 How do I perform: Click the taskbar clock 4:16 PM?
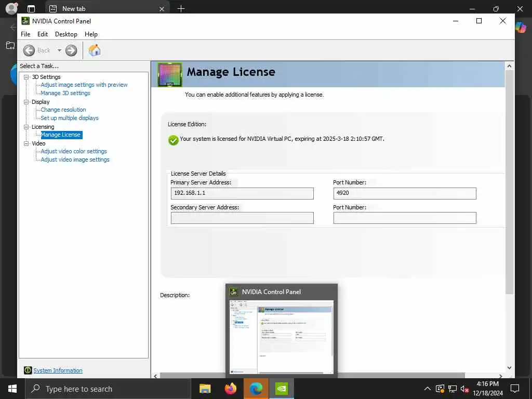tap(488, 384)
